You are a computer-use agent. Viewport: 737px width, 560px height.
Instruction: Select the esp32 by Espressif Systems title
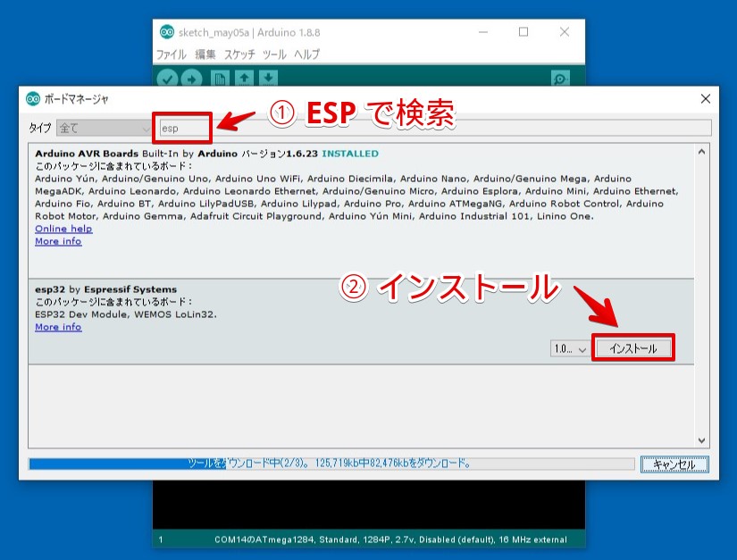(105, 289)
